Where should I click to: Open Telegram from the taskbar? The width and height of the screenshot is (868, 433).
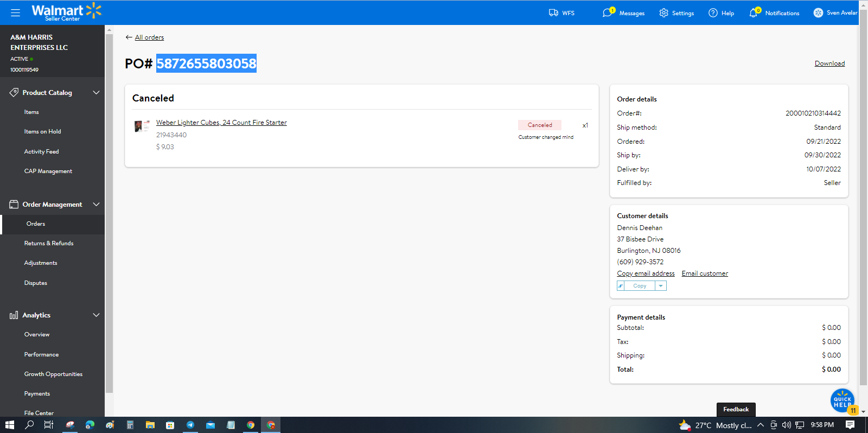coord(190,425)
